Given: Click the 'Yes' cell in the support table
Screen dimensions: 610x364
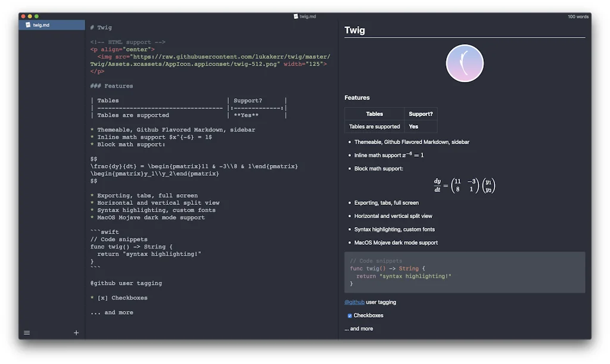Looking at the screenshot, I should (x=412, y=126).
